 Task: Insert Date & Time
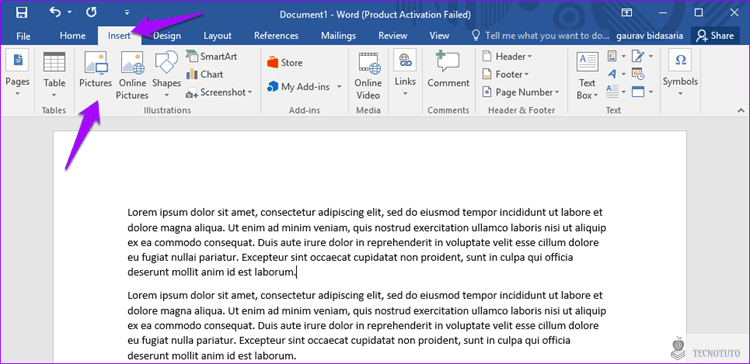click(638, 74)
